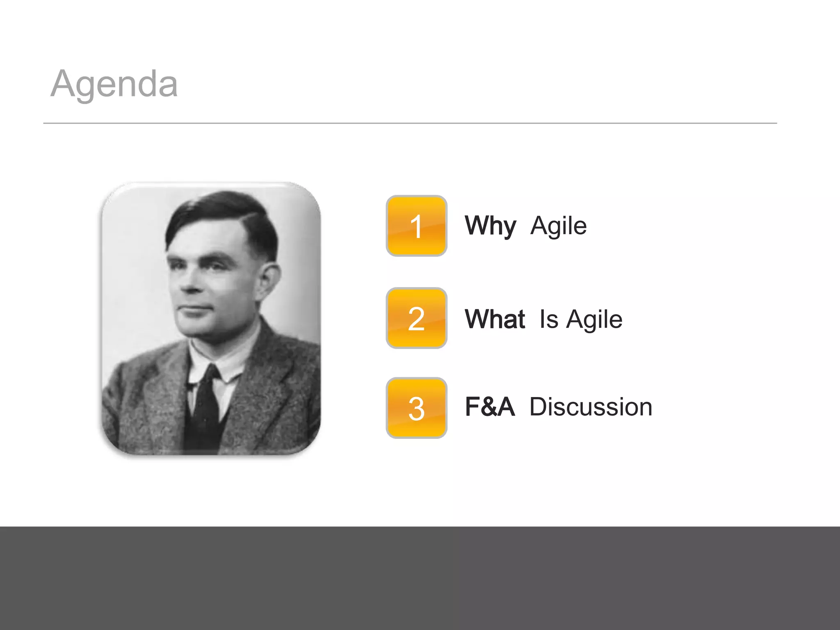Click the man's visible ear in portrait
The image size is (840, 630).
270,279
